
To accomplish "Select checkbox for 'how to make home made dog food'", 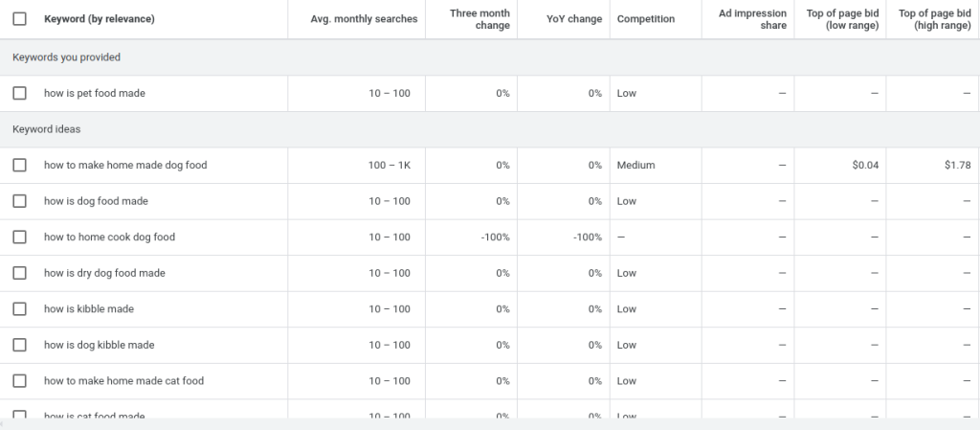I will 19,165.
